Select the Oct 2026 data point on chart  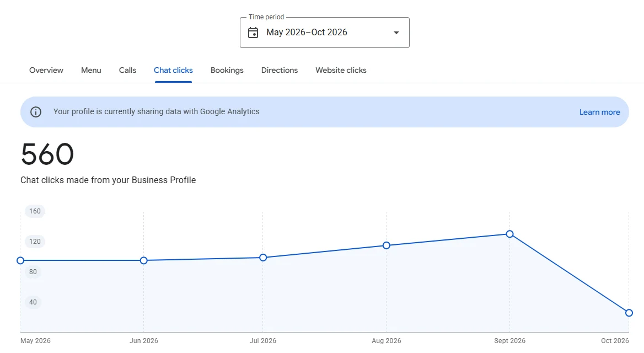[629, 313]
